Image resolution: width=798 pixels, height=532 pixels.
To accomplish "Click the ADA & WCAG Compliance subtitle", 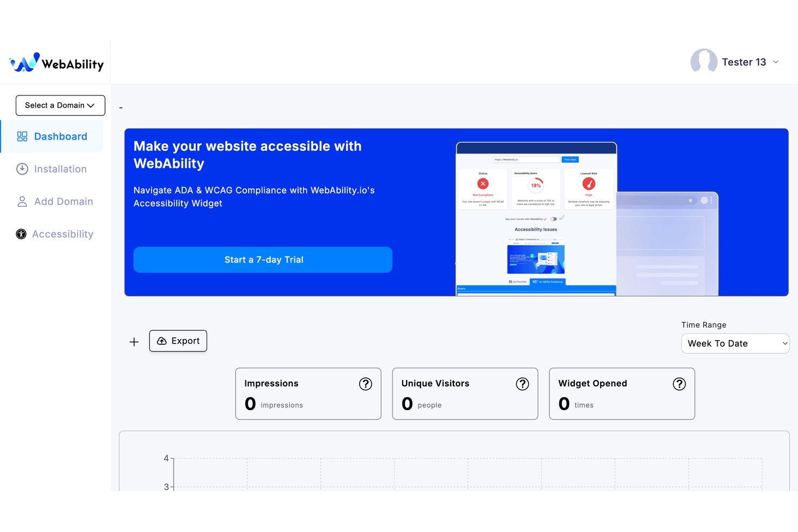I will pos(254,197).
